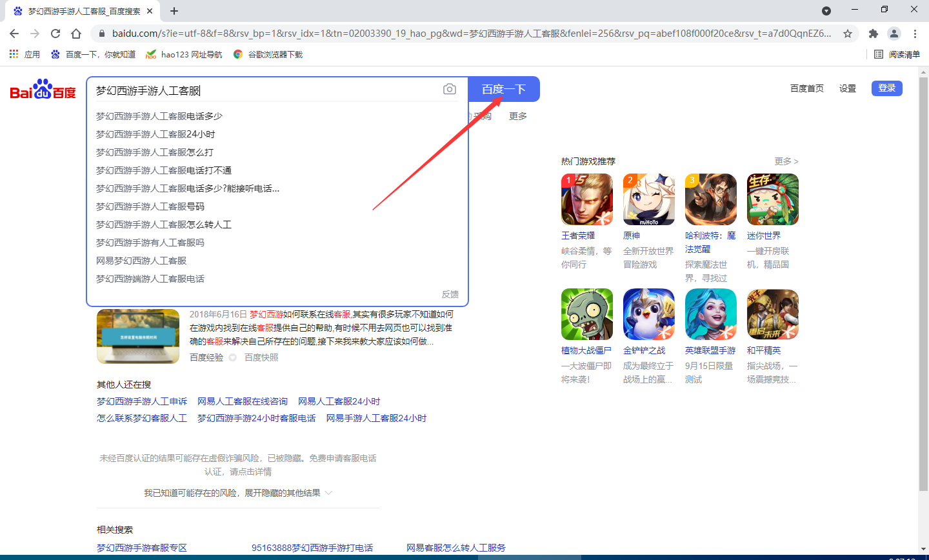Open 原神 game icon
Screen dimensions: 929x560
point(649,199)
